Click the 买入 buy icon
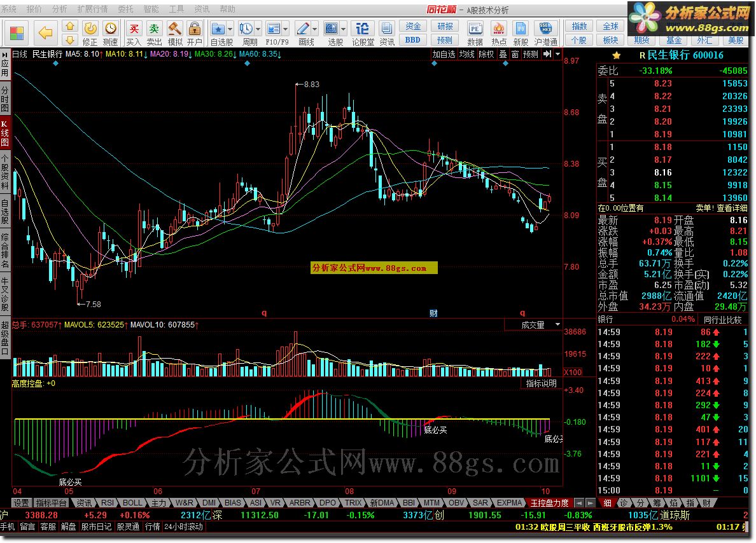756x543 pixels. click(134, 33)
